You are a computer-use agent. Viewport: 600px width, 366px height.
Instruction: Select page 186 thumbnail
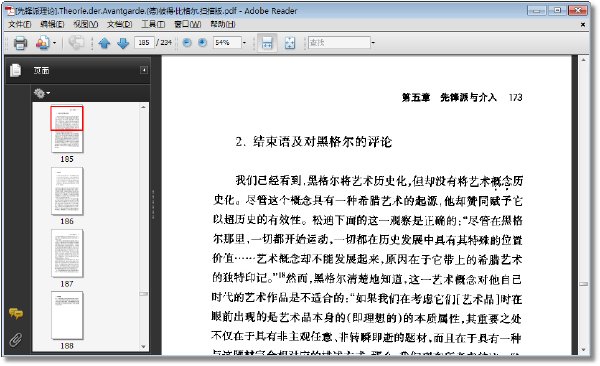click(67, 191)
